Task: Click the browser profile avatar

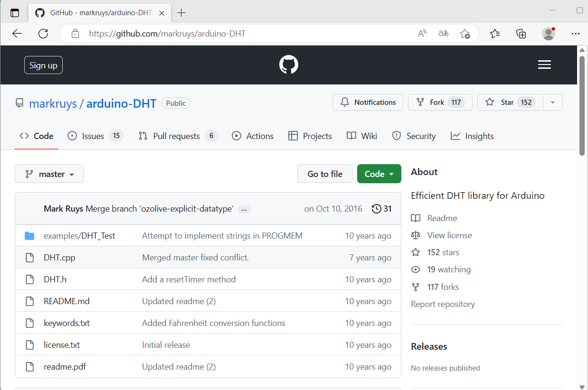Action: (549, 34)
